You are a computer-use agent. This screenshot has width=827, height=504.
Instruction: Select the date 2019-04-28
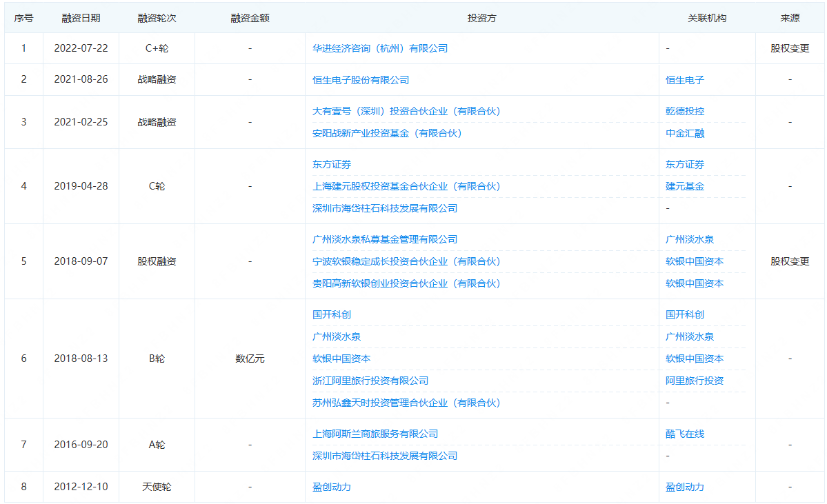[x=81, y=187]
